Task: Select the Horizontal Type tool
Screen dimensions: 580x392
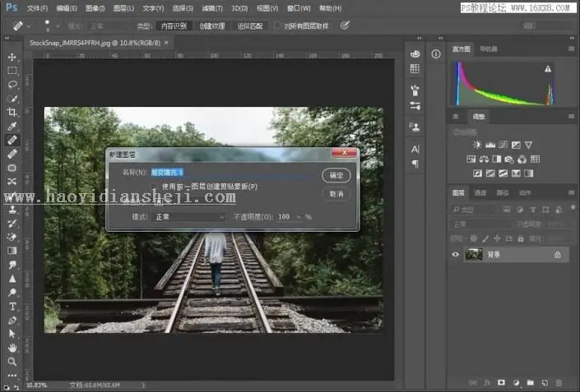Action: (x=12, y=307)
